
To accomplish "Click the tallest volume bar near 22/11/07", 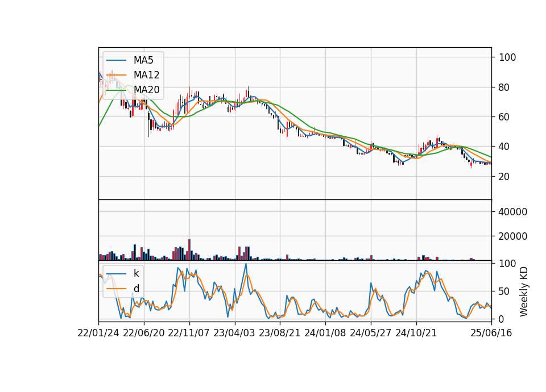I will (x=189, y=250).
